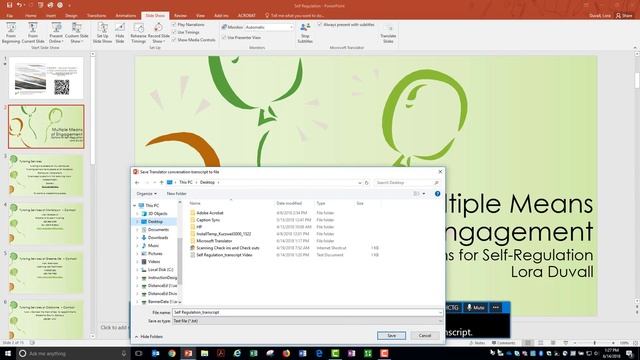Viewport: 640px width, 360px height.
Task: Open the Design tab
Action: [x=71, y=16]
